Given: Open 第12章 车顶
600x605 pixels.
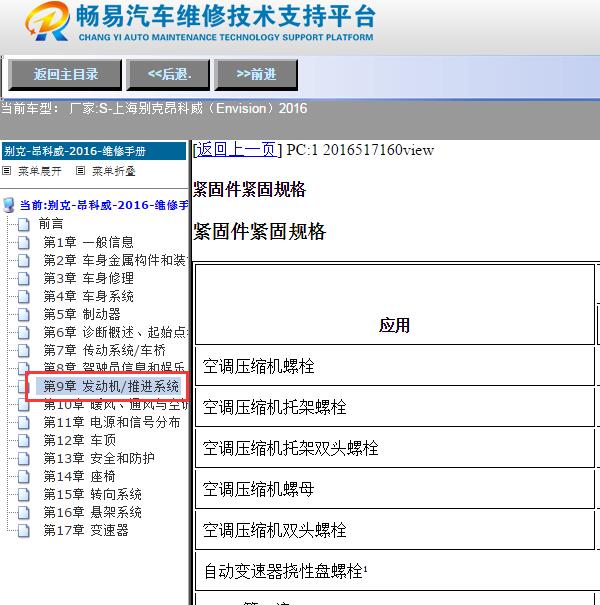Looking at the screenshot, I should coord(79,440).
